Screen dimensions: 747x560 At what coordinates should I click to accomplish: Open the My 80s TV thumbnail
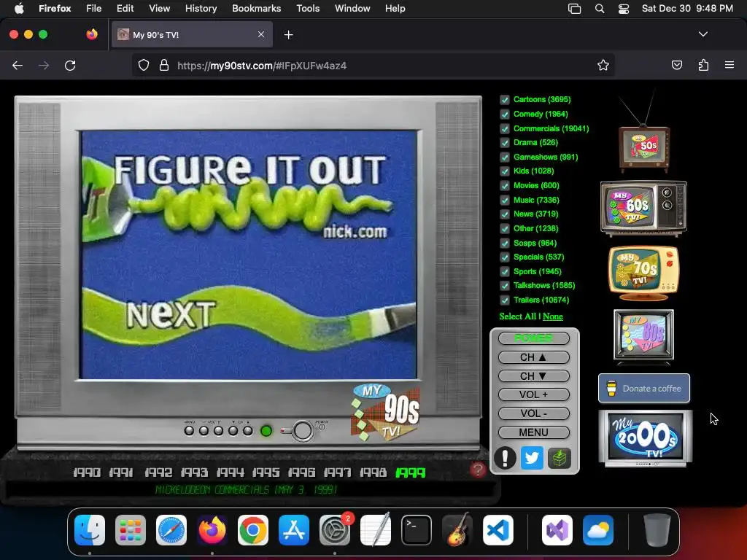[643, 335]
